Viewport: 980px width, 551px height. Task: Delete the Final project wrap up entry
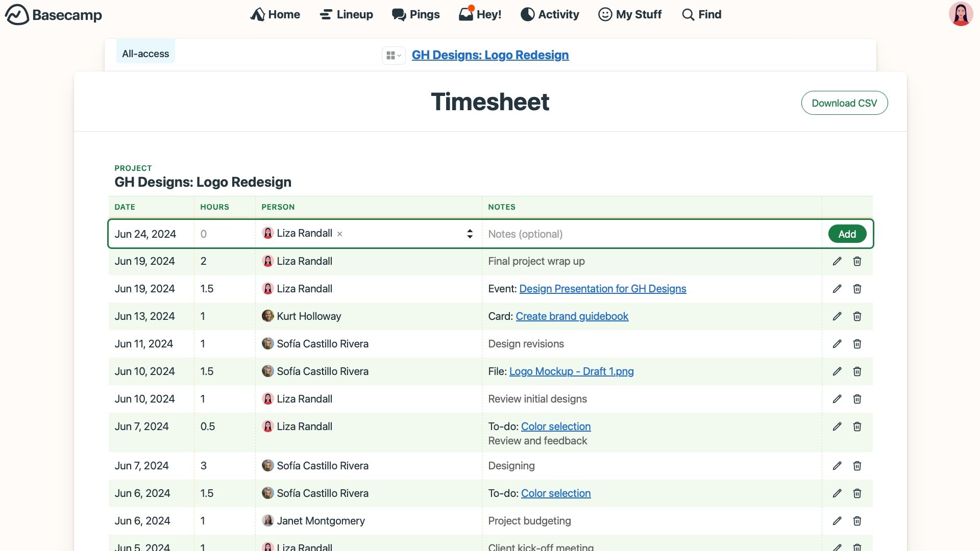coord(857,261)
